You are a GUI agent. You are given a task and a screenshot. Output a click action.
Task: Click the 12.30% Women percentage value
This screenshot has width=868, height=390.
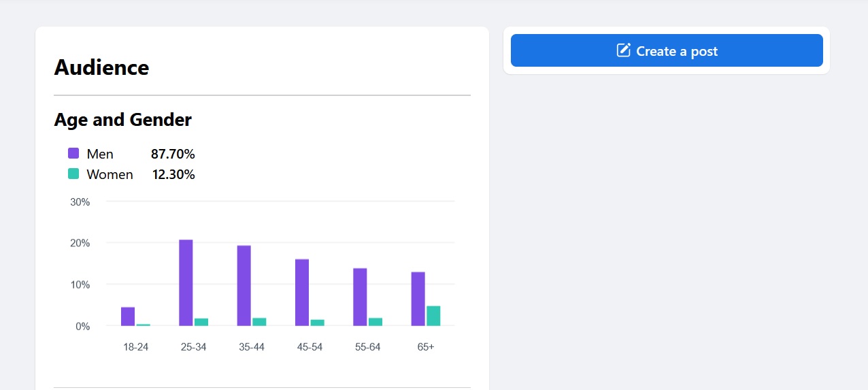click(x=173, y=174)
